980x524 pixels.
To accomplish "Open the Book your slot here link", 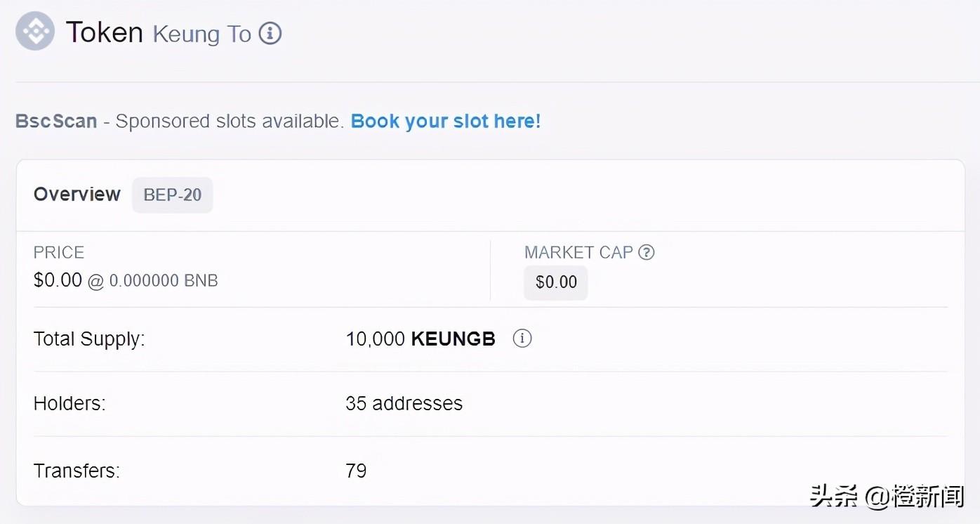I will [446, 121].
